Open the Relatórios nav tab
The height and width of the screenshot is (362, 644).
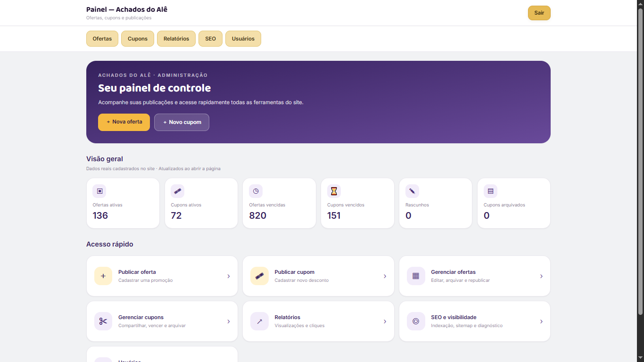click(x=176, y=39)
